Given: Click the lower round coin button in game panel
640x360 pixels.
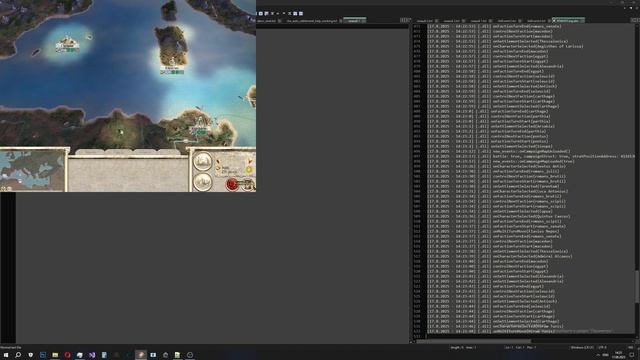Looking at the screenshot, I should point(202,182).
